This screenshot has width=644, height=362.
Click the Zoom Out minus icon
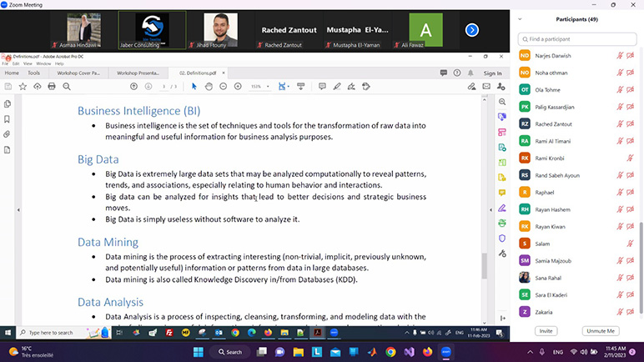223,86
